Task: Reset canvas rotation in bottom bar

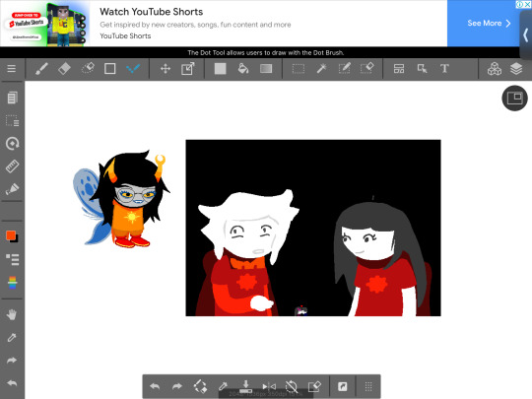Action: pyautogui.click(x=292, y=386)
